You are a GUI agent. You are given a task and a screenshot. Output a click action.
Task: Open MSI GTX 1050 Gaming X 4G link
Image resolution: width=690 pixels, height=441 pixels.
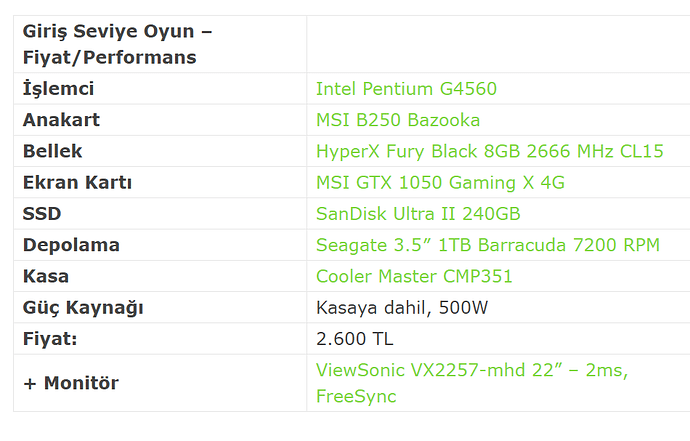(x=440, y=183)
